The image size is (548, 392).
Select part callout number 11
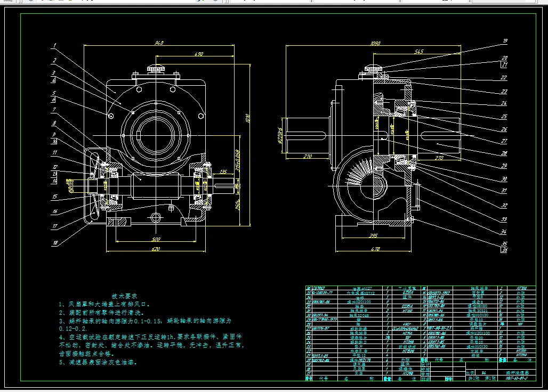[x=54, y=152]
